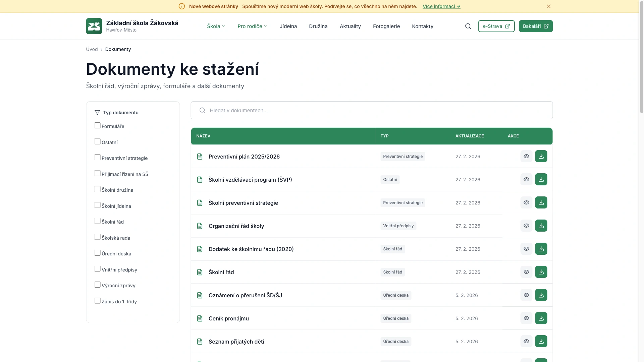Check the Formuláře filter checkbox

pyautogui.click(x=97, y=125)
